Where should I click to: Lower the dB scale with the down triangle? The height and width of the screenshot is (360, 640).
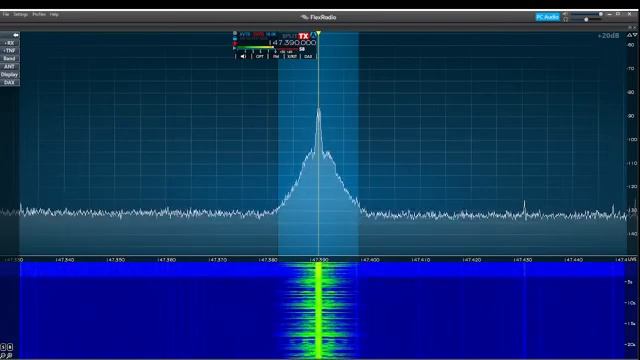(x=635, y=35)
